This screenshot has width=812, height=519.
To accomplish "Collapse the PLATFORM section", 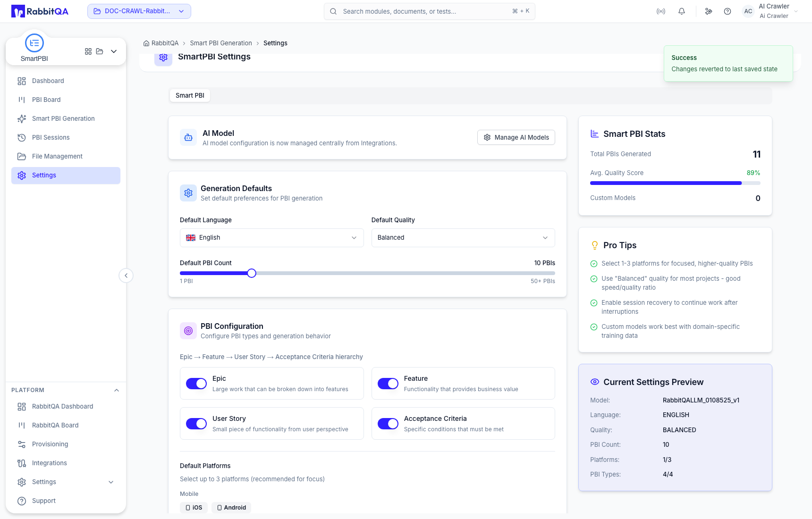I will coord(117,390).
